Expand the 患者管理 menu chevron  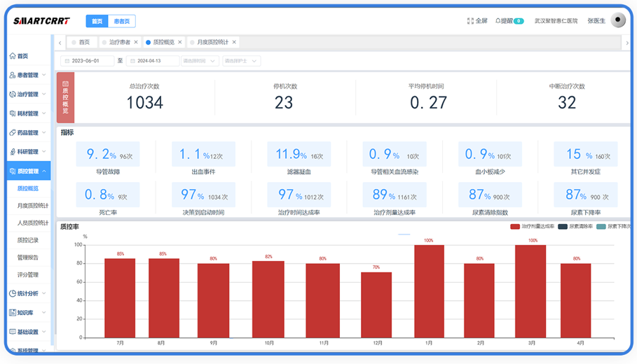(x=44, y=75)
